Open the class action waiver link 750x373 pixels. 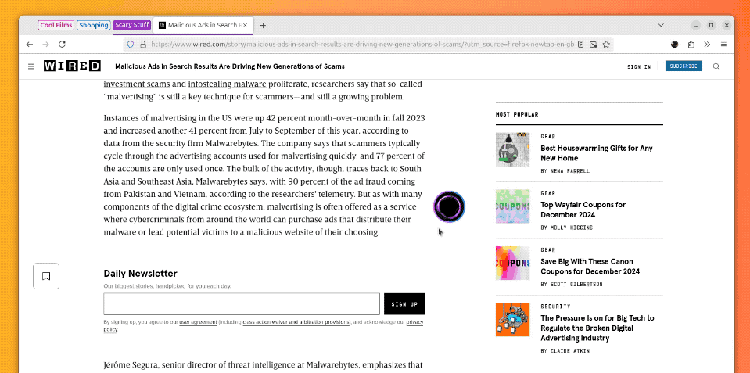pyautogui.click(x=296, y=322)
